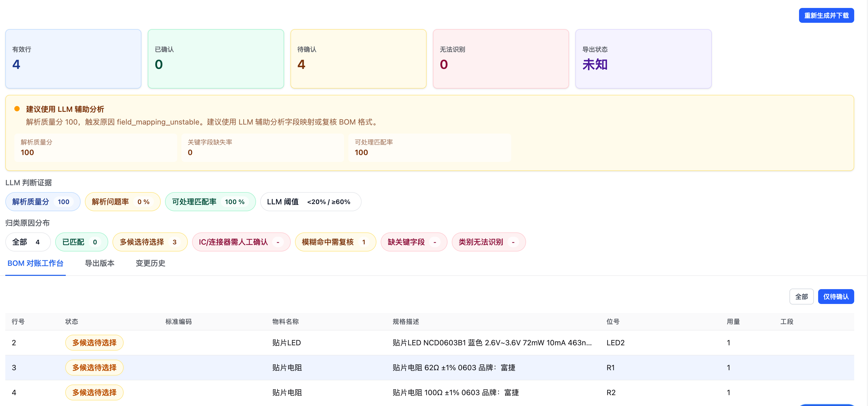The height and width of the screenshot is (406, 868).
Task: Select the 已确认 summary card
Action: [216, 59]
